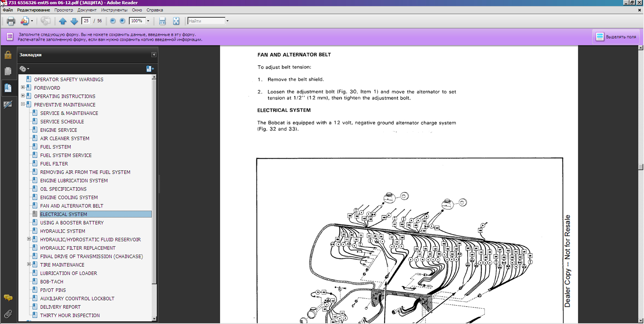Image resolution: width=644 pixels, height=324 pixels.
Task: Open the zoom percentage dropdown
Action: pyautogui.click(x=148, y=21)
